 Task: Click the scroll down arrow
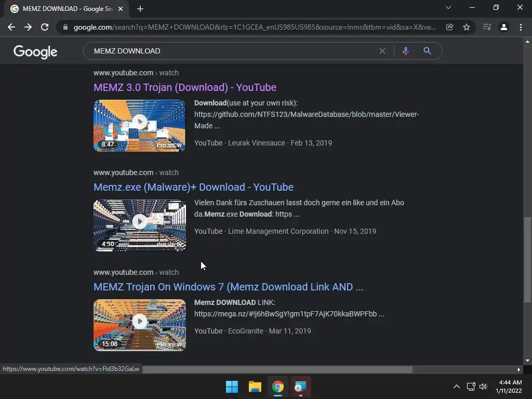click(527, 361)
